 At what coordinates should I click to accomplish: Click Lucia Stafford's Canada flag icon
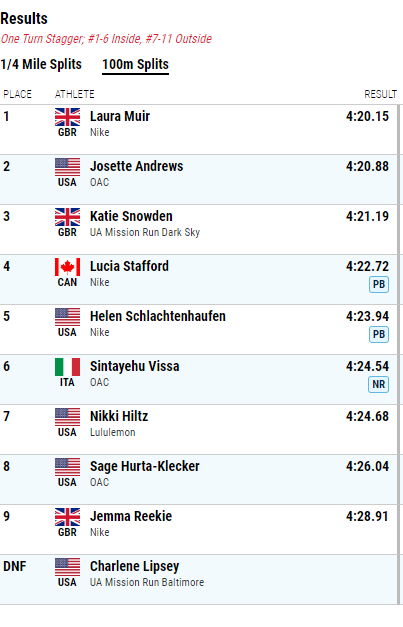tap(67, 267)
